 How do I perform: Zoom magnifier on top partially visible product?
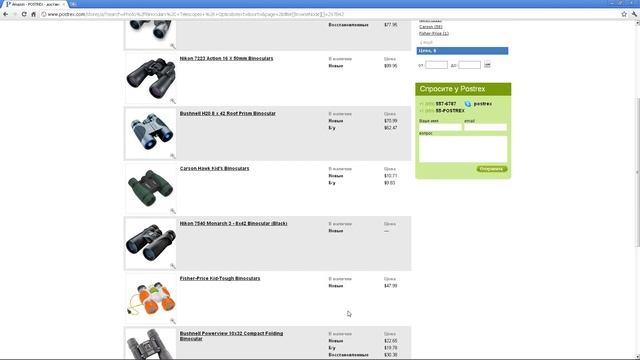coord(173,46)
